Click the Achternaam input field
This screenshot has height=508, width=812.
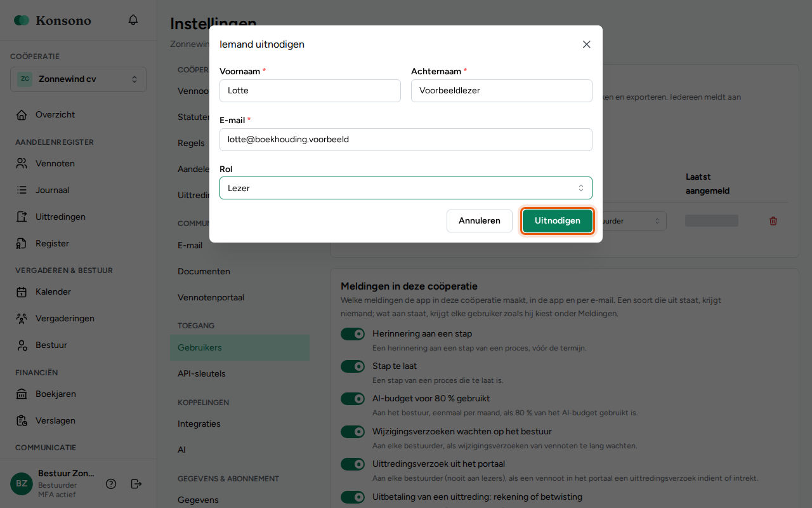click(502, 91)
